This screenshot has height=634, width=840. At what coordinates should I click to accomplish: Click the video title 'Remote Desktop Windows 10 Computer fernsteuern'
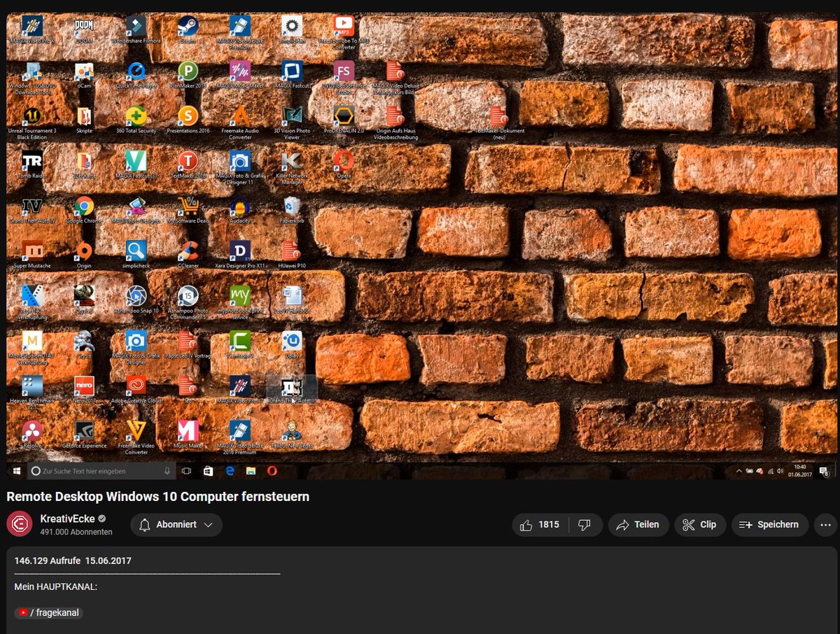(158, 497)
